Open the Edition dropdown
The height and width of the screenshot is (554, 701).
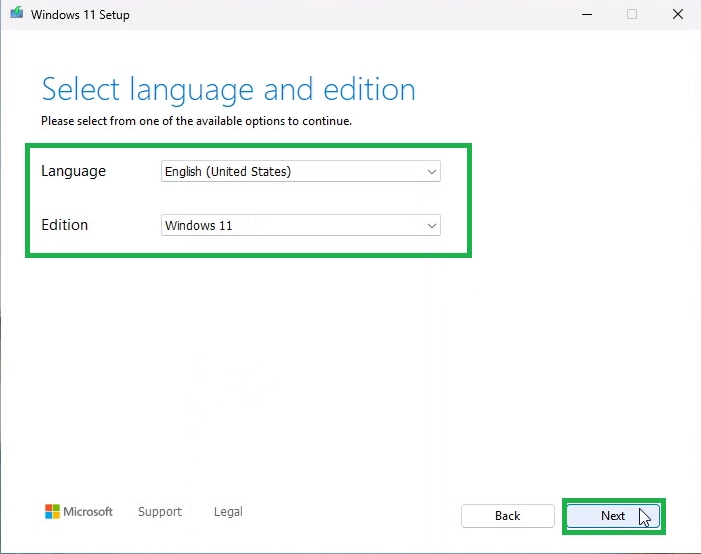pos(300,225)
